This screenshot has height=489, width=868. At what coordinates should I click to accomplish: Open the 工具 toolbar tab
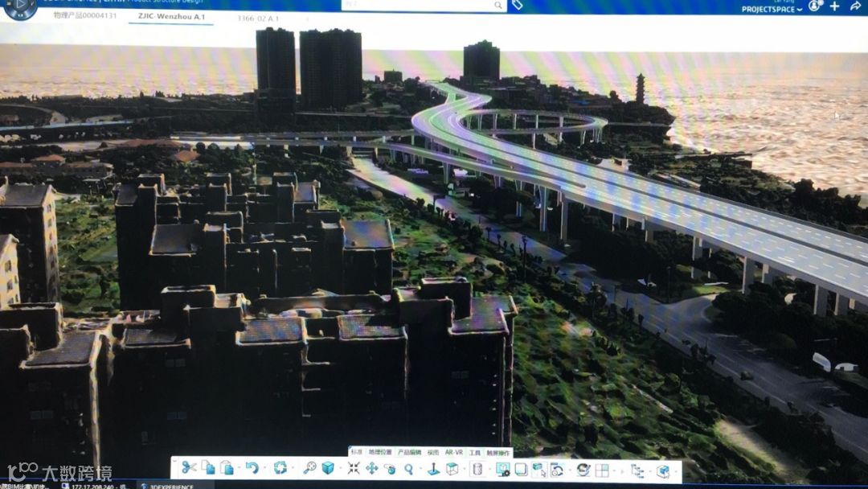[474, 453]
